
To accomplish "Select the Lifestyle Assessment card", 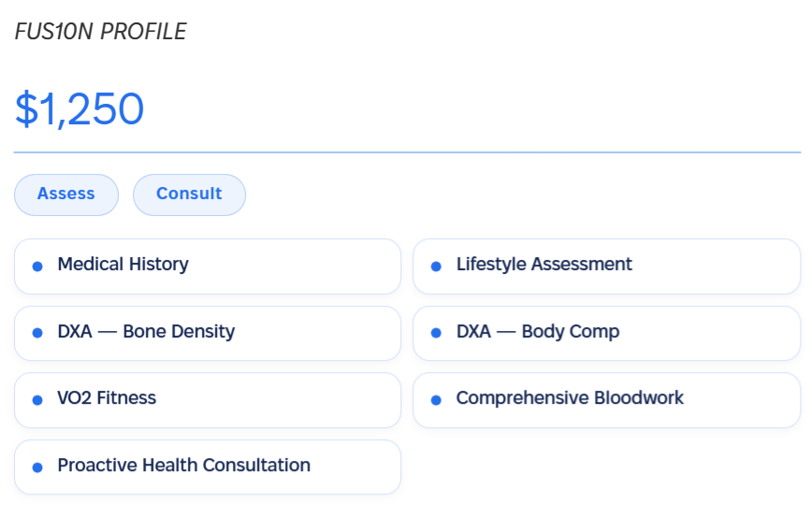I will [607, 266].
